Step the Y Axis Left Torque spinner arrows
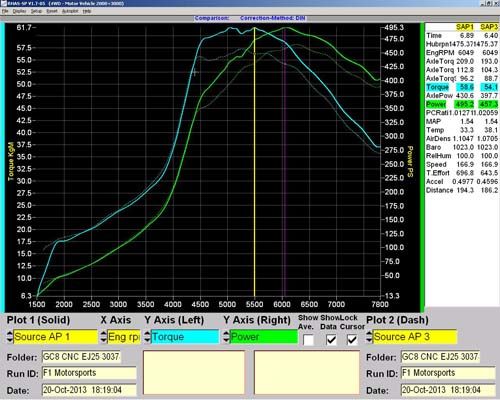This screenshot has height=400, width=500. [x=148, y=337]
